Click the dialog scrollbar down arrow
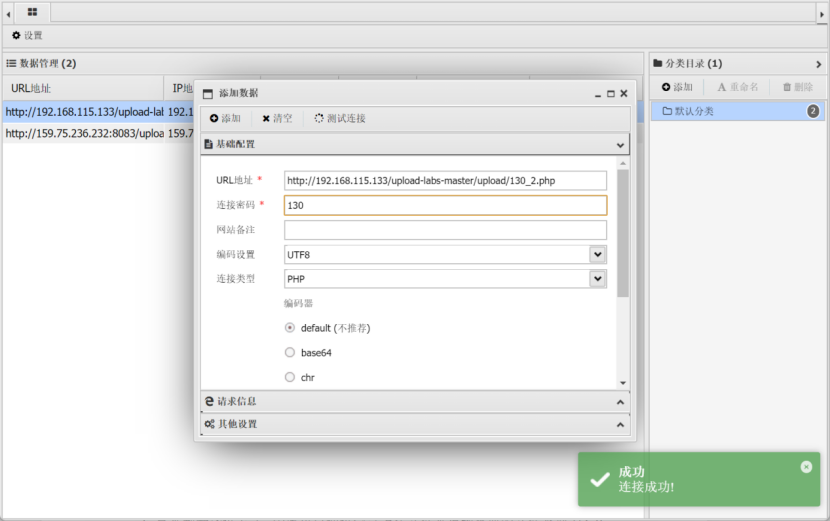The image size is (830, 521). pos(623,383)
